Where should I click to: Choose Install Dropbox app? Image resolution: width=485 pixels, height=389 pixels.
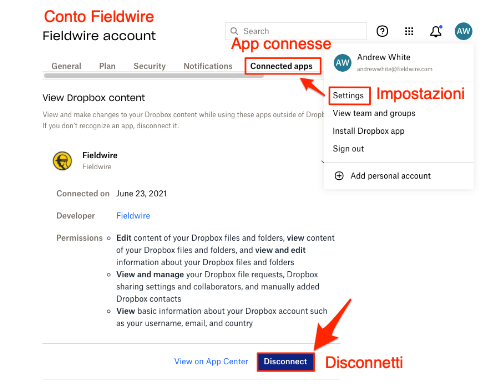tap(368, 131)
